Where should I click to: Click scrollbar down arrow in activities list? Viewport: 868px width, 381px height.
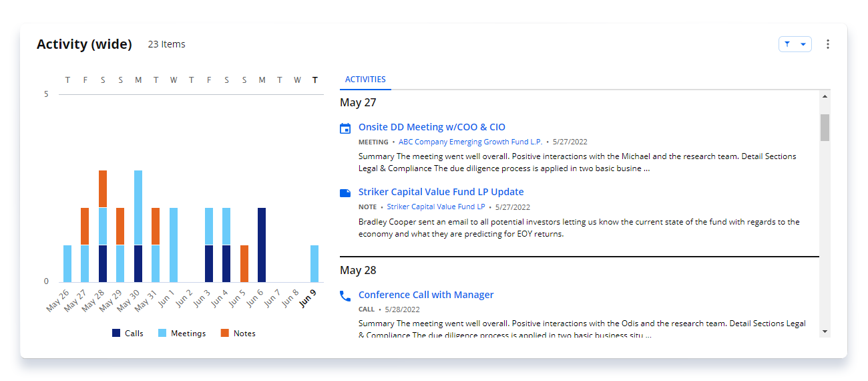[825, 332]
